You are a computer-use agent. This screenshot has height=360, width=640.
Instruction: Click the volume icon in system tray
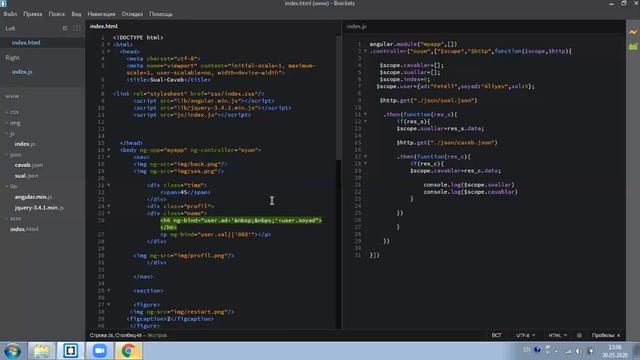tap(579, 351)
